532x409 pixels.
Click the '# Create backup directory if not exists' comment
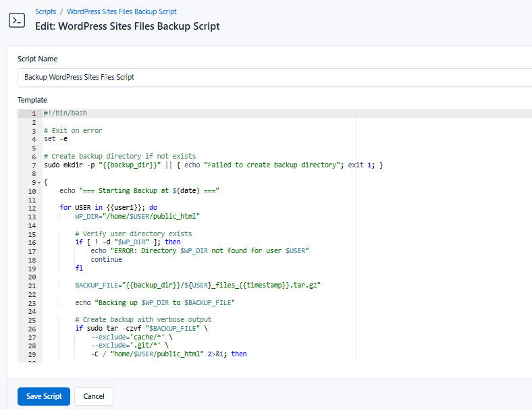coord(119,157)
